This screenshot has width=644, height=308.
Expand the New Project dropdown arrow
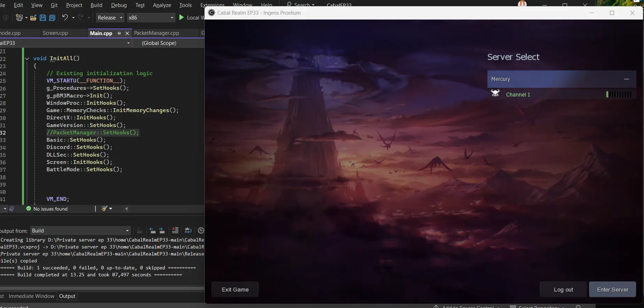(x=26, y=18)
